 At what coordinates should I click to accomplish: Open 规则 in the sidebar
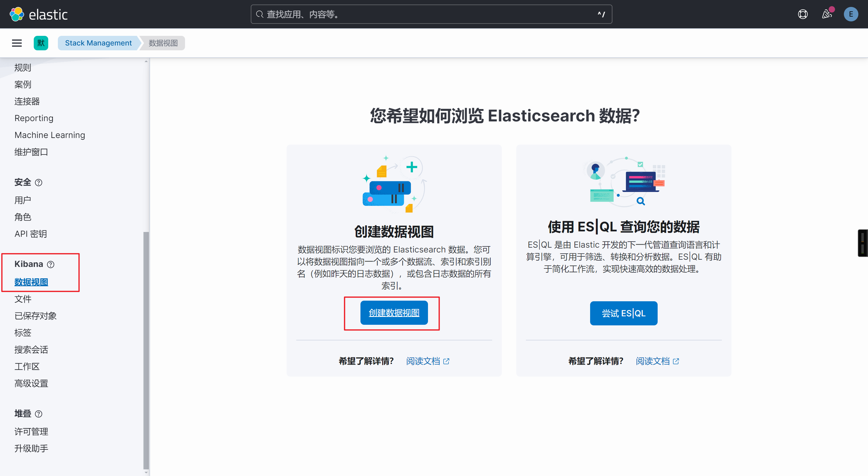(x=23, y=68)
